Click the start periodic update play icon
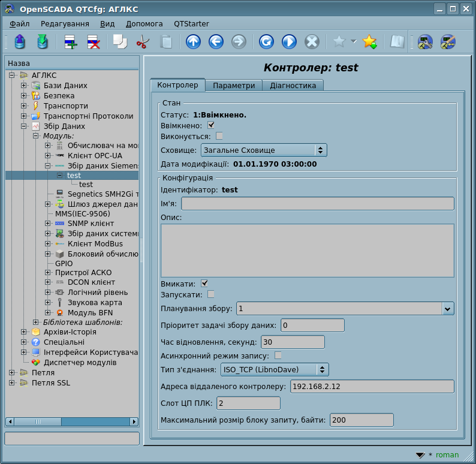This screenshot has height=464, width=476. (x=289, y=42)
